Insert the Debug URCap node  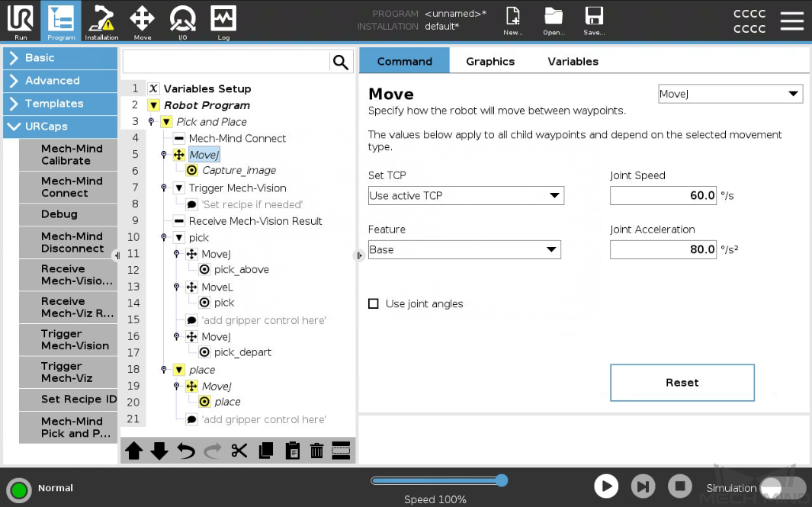tap(69, 214)
